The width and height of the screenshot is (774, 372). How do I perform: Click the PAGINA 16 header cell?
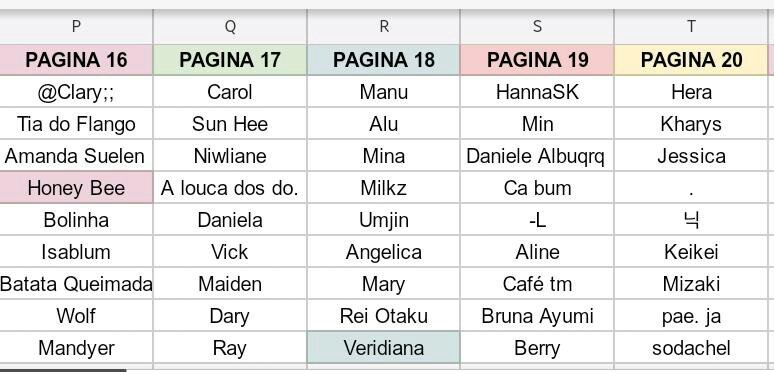pos(76,60)
